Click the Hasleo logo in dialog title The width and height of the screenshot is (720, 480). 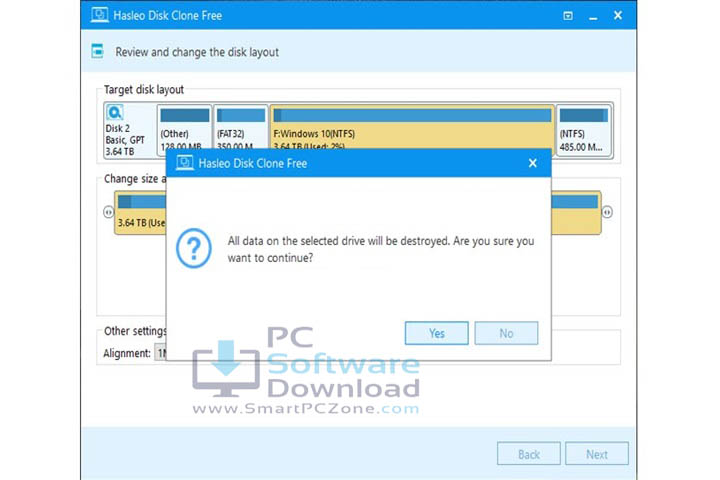pos(185,163)
